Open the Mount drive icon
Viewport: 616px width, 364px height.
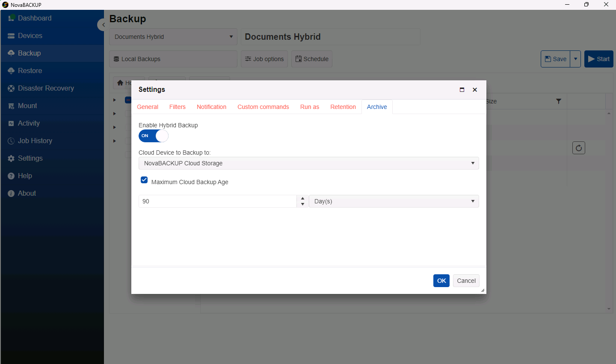[x=12, y=106]
